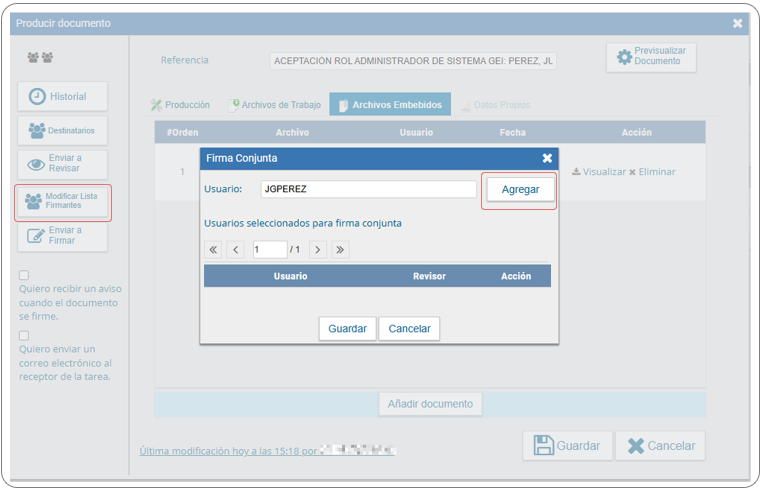Go to first page of selected users
The height and width of the screenshot is (490, 762).
(213, 250)
